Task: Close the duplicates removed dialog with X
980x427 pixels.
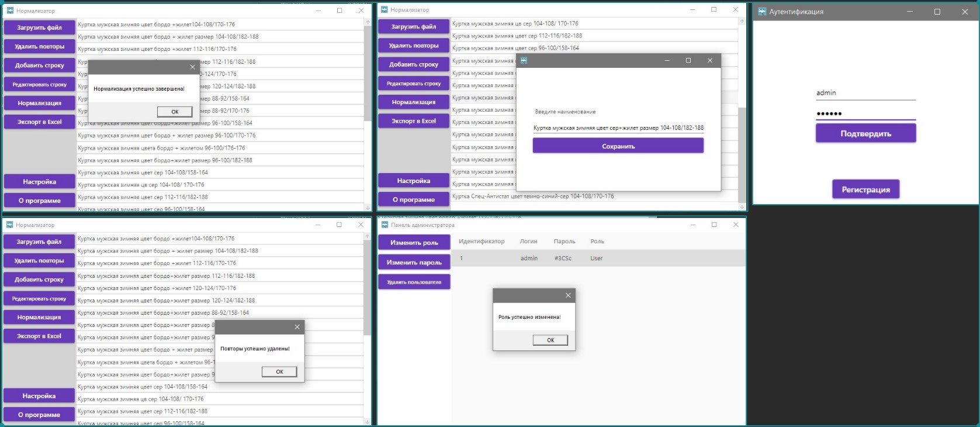Action: point(297,327)
